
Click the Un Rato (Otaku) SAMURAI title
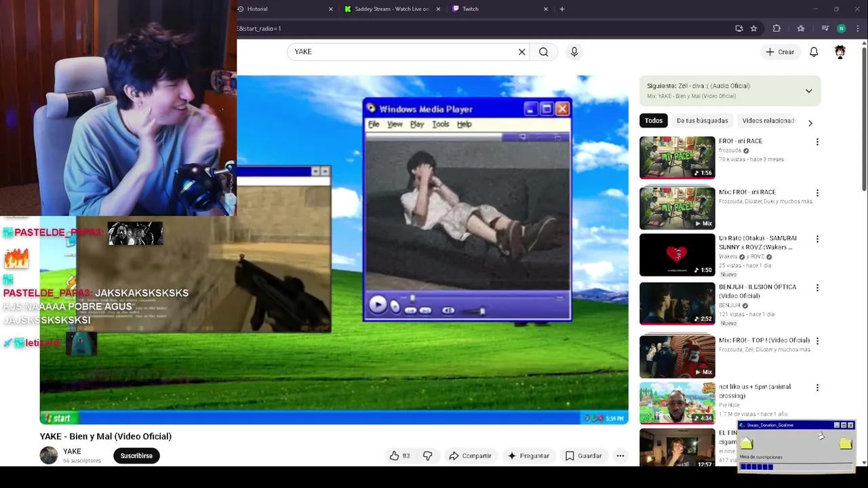point(757,243)
